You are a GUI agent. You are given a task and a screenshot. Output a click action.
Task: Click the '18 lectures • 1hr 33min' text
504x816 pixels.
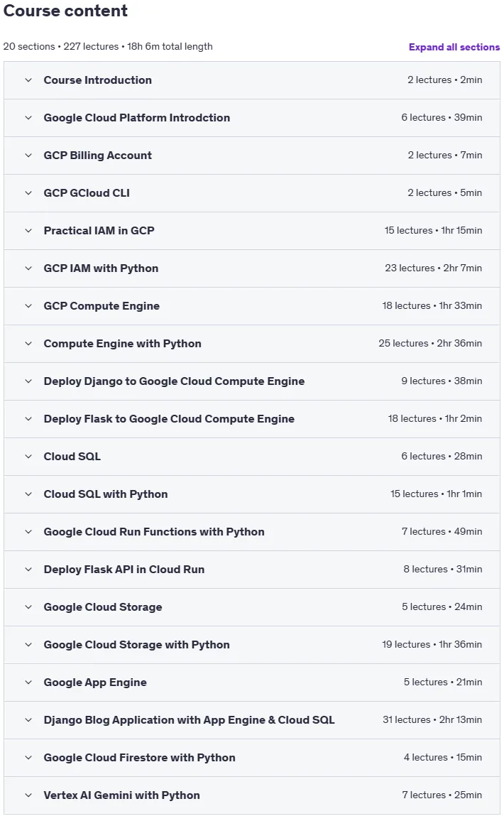432,306
